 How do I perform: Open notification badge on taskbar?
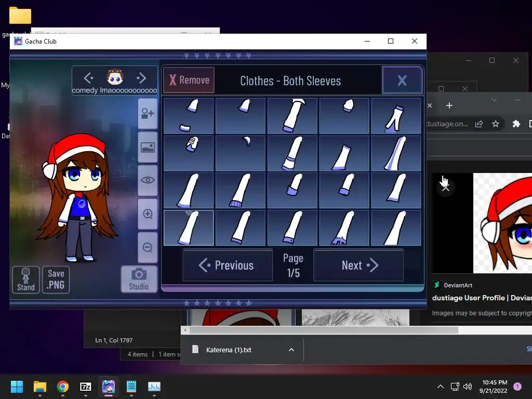[517, 387]
